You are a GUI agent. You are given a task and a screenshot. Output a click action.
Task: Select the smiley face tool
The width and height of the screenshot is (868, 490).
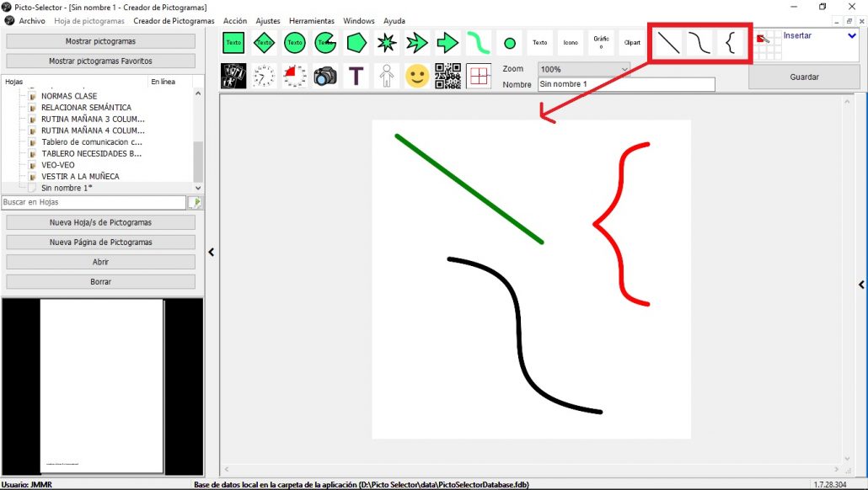coord(416,76)
